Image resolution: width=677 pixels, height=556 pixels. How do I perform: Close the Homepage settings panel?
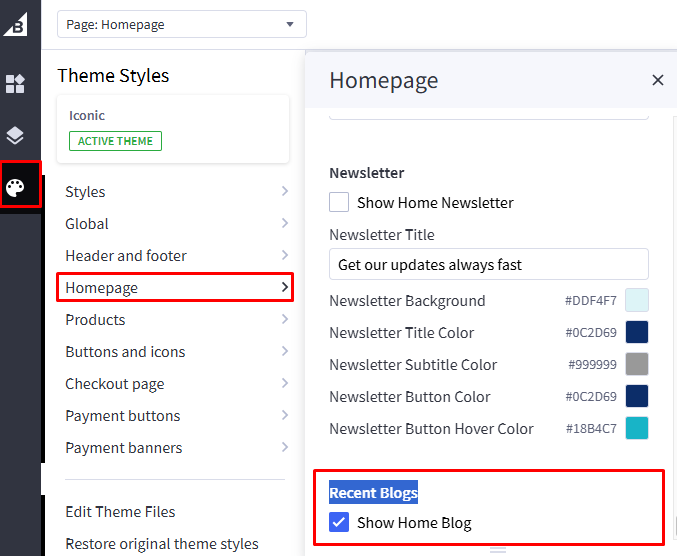pyautogui.click(x=657, y=81)
